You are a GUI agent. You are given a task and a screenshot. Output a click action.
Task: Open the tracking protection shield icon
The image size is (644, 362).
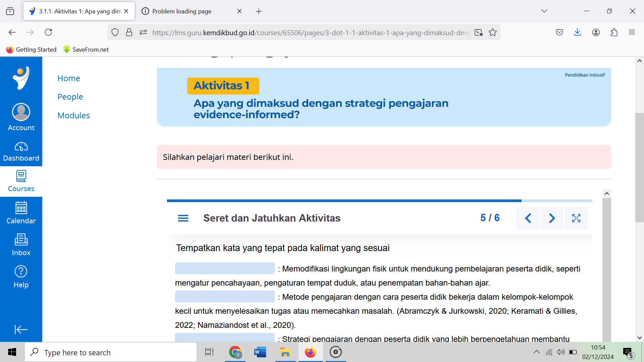point(115,32)
